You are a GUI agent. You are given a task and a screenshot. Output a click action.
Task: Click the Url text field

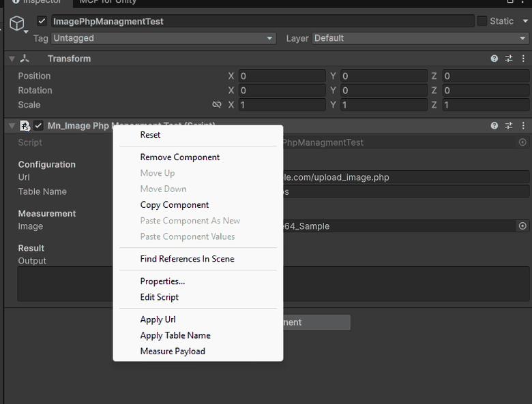pos(406,177)
